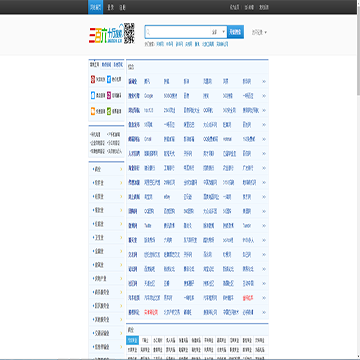360x360 pixels.
Task: Open the orange icon in the quick-links panel
Action: point(93,111)
